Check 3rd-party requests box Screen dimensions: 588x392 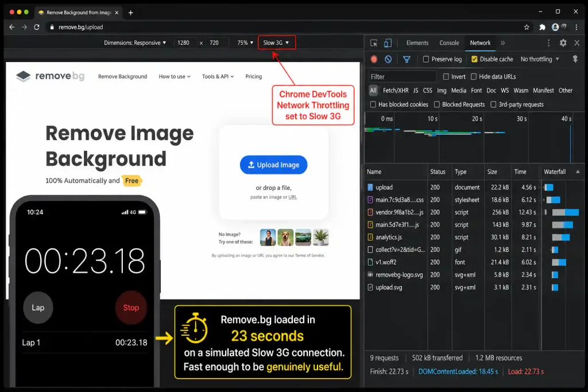click(x=493, y=104)
